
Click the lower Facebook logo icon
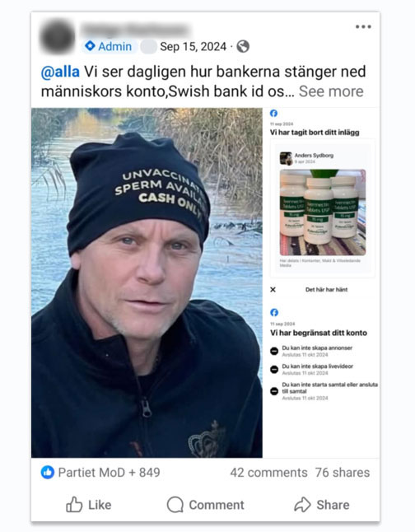tap(274, 312)
